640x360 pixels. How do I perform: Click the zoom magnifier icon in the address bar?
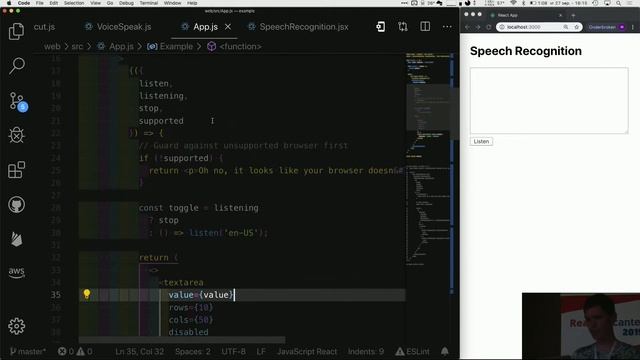pos(566,27)
